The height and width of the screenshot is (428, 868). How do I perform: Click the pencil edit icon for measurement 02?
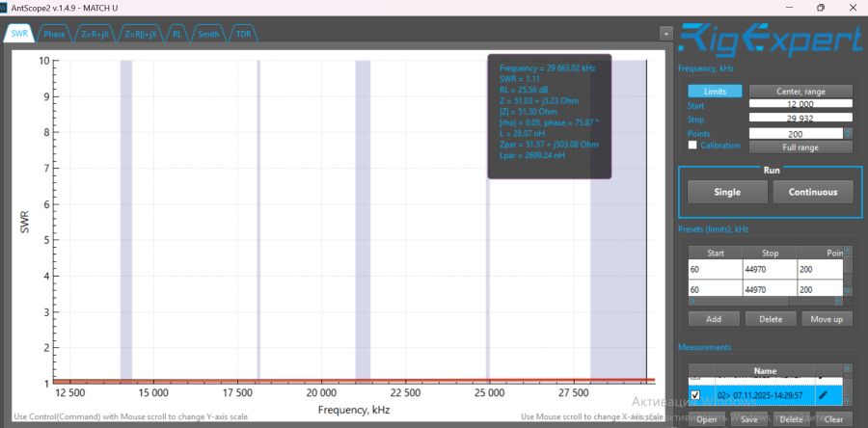pyautogui.click(x=822, y=394)
